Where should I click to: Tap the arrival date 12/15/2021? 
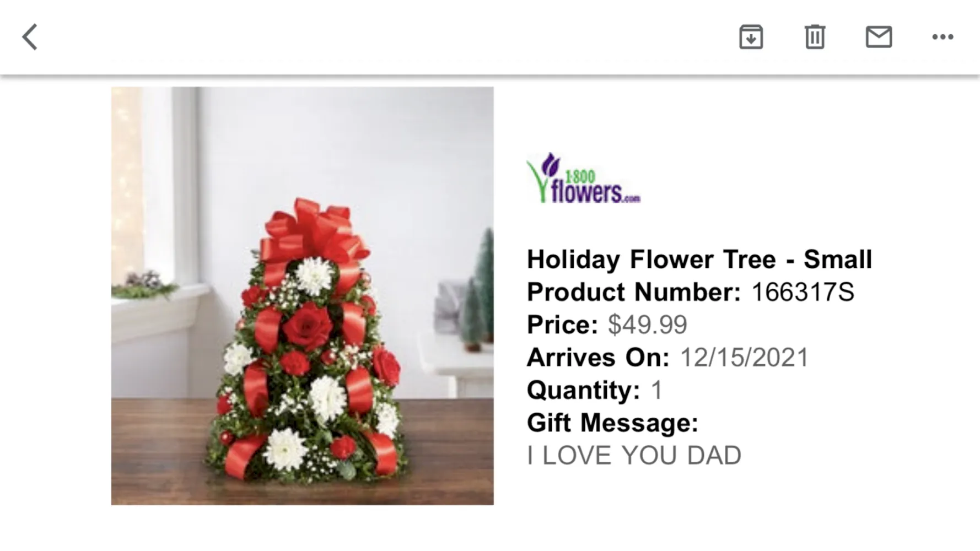click(744, 358)
